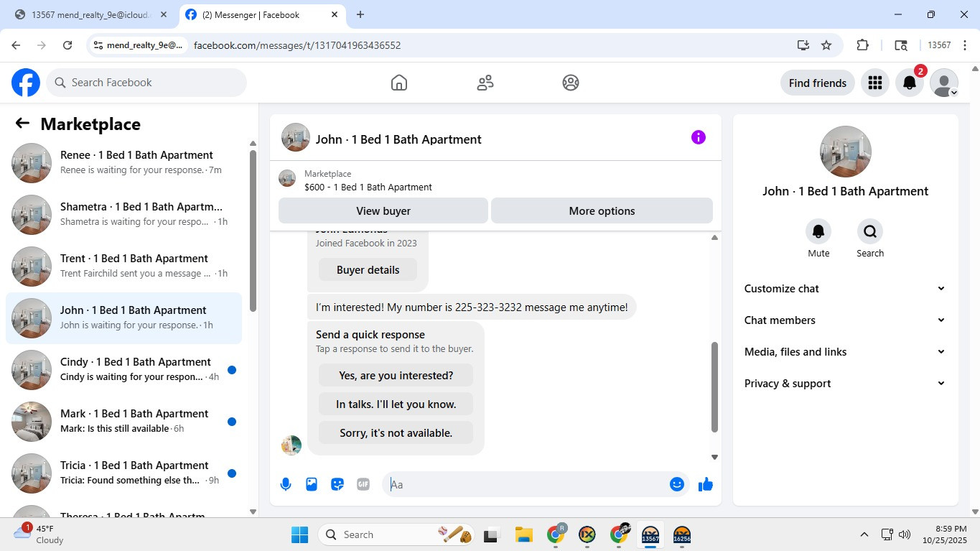Image resolution: width=980 pixels, height=551 pixels.
Task: Click the conversation list scrollbar thumb
Action: click(x=253, y=231)
